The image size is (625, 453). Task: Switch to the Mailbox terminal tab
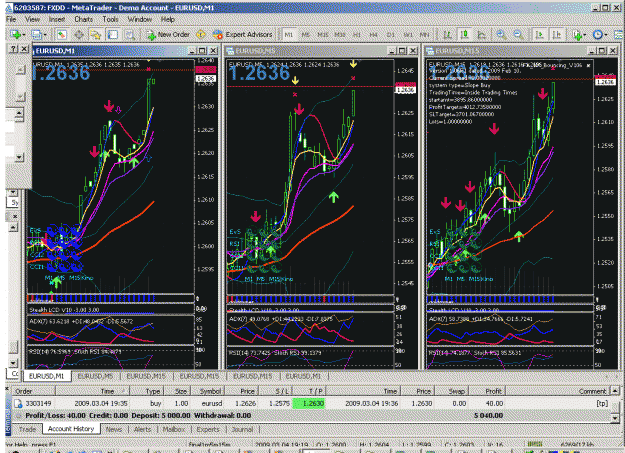174,429
